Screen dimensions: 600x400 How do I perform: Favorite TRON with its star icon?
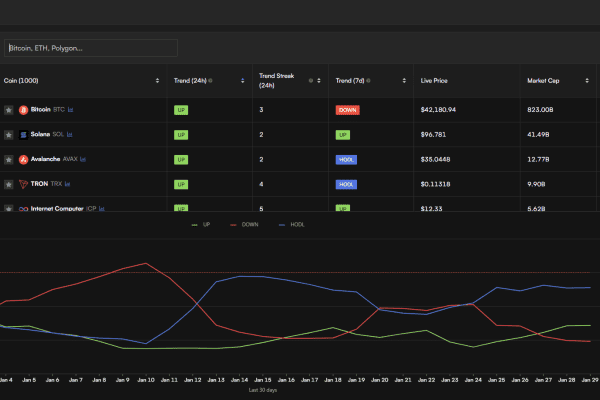tap(8, 184)
